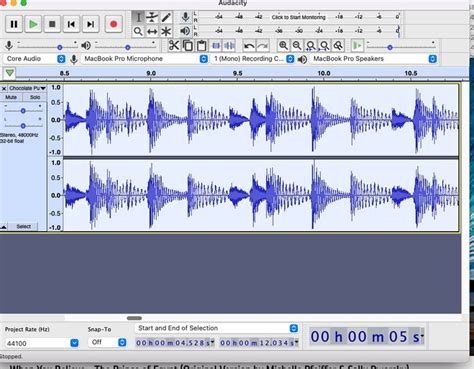Open the MacBook Pro Speakers dropdown
The width and height of the screenshot is (474, 369).
[373, 59]
